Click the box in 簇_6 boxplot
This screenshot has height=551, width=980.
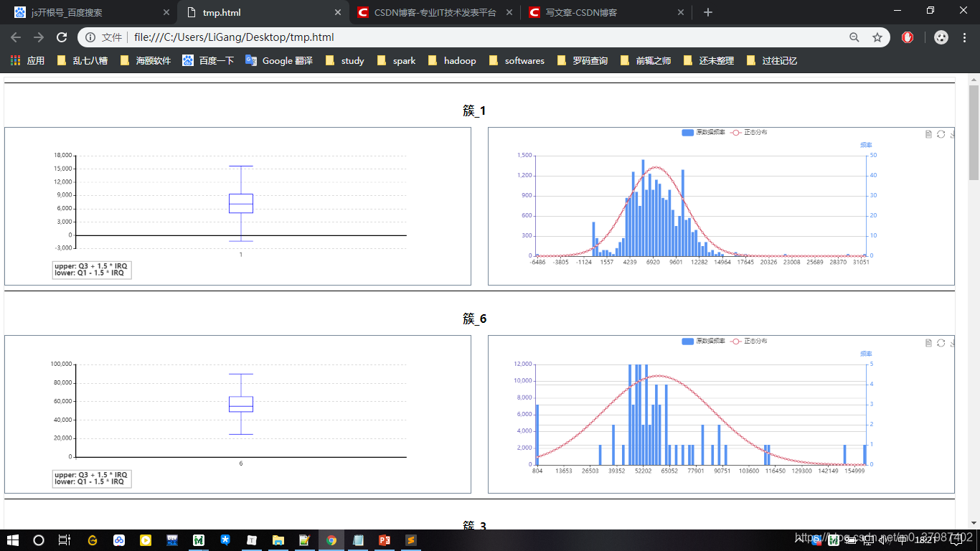pos(241,404)
